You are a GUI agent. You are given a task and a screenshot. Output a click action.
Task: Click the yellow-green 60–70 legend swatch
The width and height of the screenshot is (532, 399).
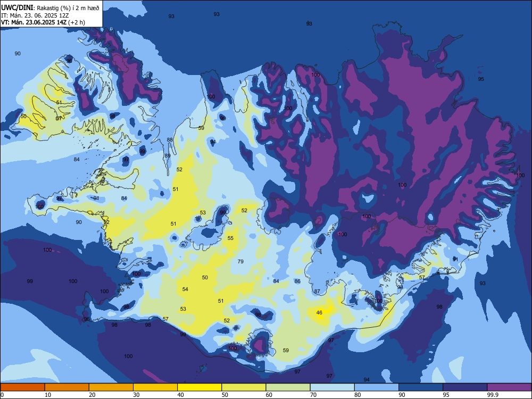click(288, 387)
